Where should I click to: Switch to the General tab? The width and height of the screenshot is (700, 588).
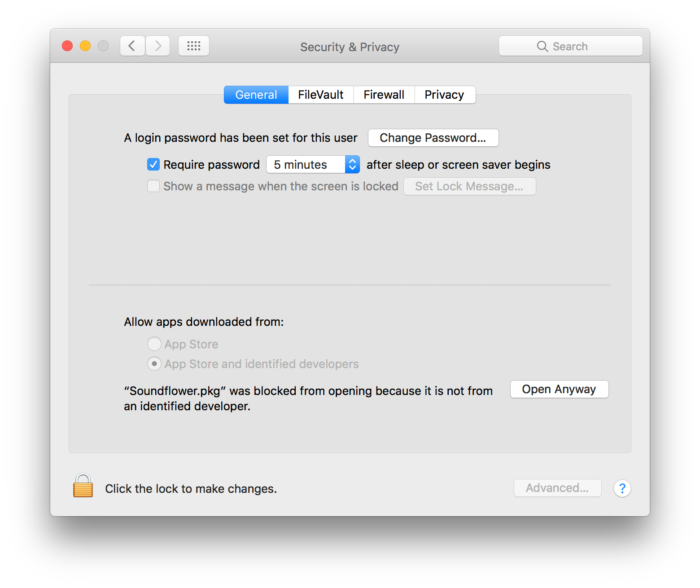(256, 95)
